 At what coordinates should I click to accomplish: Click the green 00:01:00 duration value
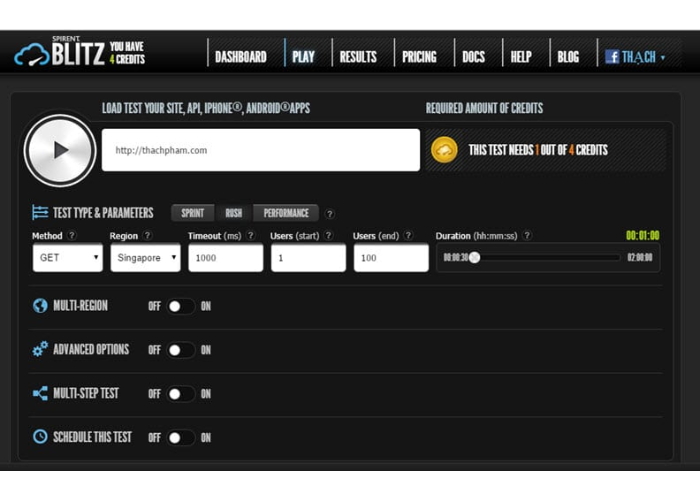point(642,235)
